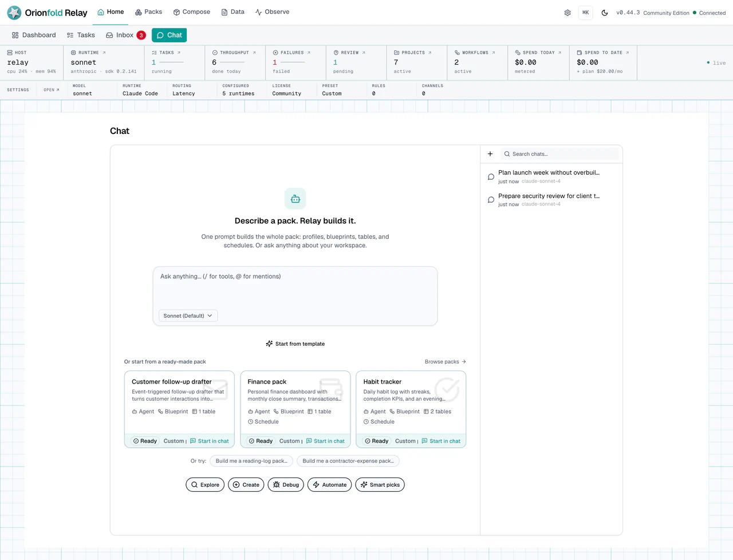Viewport: 733px width, 560px height.
Task: Click Start from template
Action: coord(295,344)
